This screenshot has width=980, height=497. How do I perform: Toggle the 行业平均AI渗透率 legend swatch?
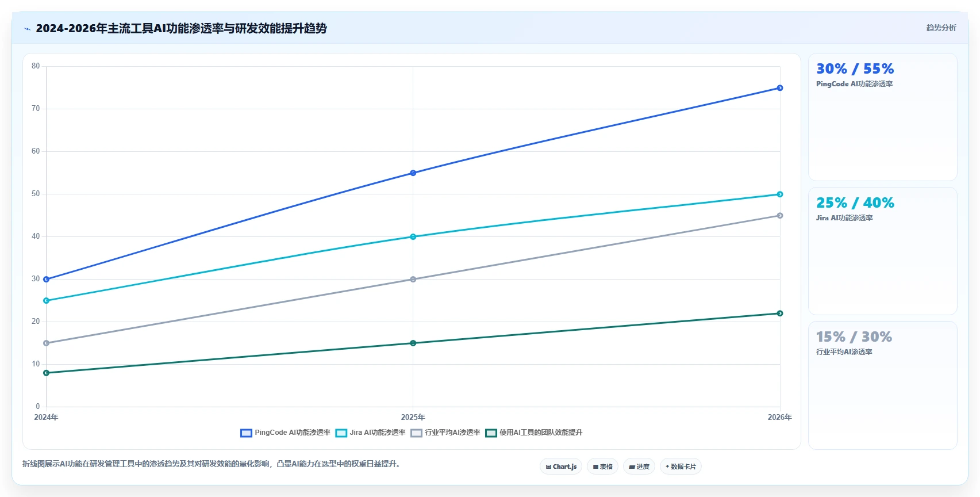(x=416, y=433)
